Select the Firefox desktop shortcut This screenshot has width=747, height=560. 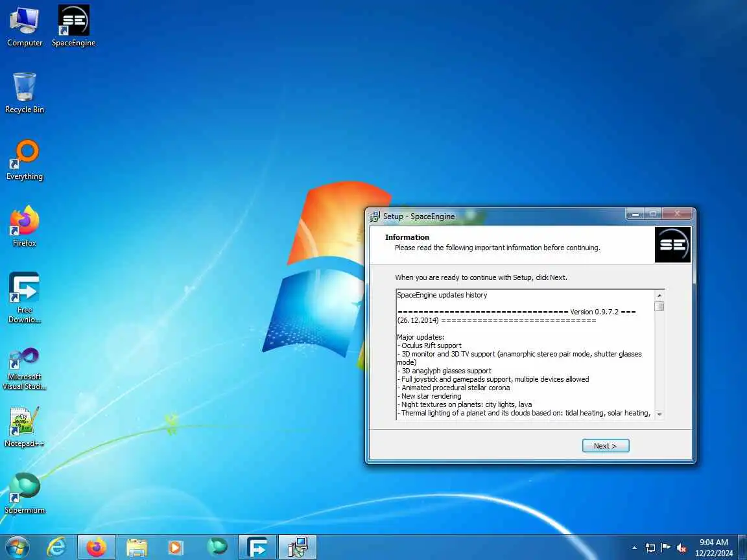(x=24, y=227)
